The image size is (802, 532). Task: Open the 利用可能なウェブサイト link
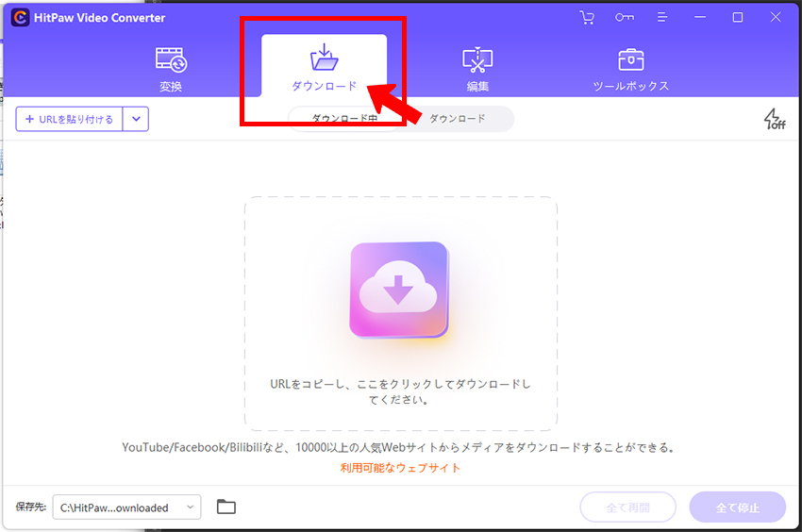400,468
